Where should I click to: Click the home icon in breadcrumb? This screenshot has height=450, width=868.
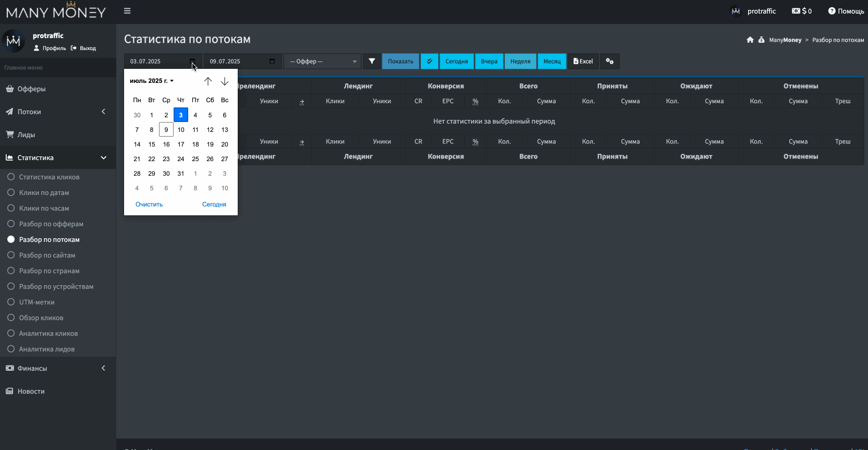pos(750,40)
